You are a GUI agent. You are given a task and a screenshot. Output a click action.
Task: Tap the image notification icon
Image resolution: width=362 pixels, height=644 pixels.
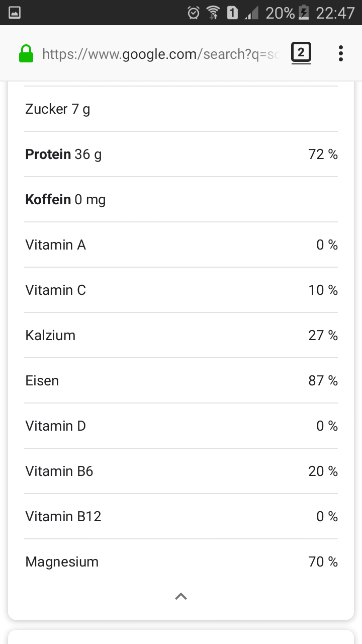(x=15, y=13)
